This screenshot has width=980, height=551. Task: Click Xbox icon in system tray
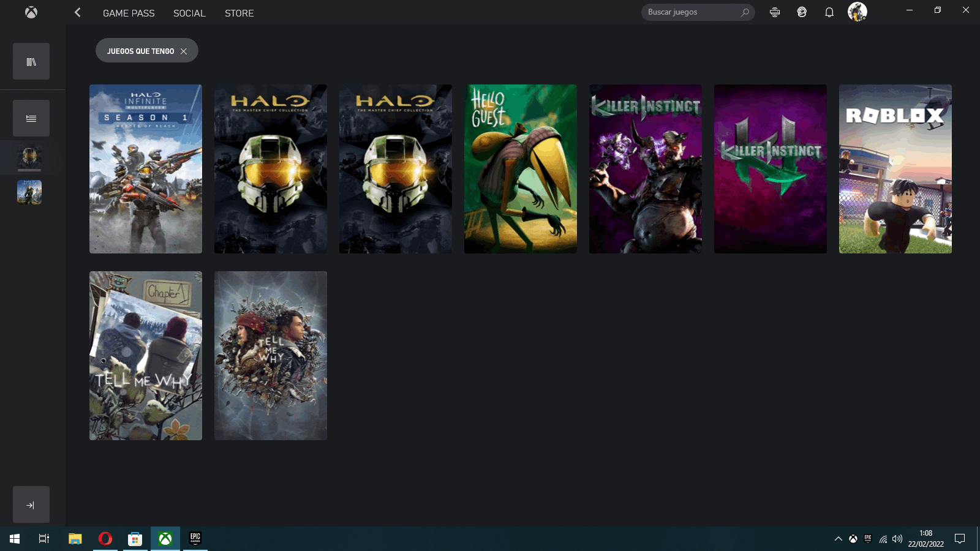click(853, 539)
